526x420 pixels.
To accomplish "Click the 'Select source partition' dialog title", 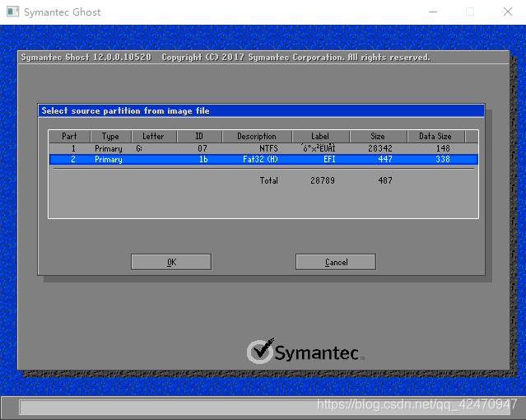I will click(125, 111).
